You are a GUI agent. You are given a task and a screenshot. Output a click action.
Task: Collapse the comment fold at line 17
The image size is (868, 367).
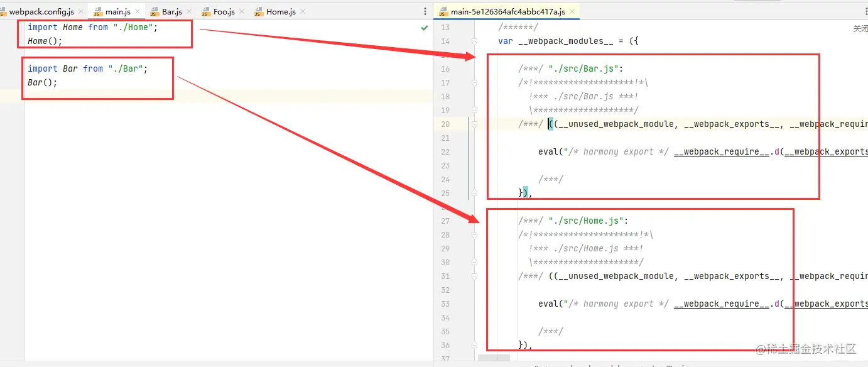tap(475, 83)
